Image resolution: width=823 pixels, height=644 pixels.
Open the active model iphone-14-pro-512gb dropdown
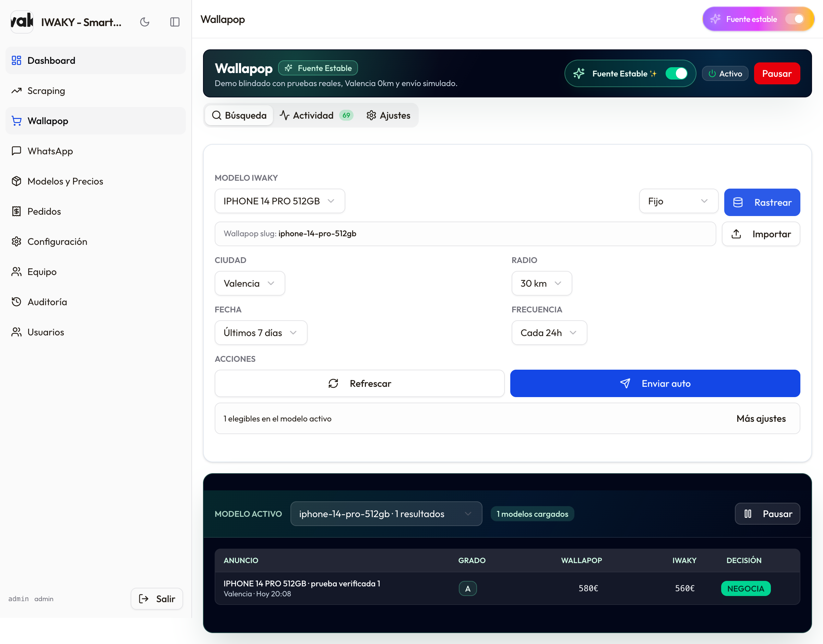pyautogui.click(x=386, y=514)
